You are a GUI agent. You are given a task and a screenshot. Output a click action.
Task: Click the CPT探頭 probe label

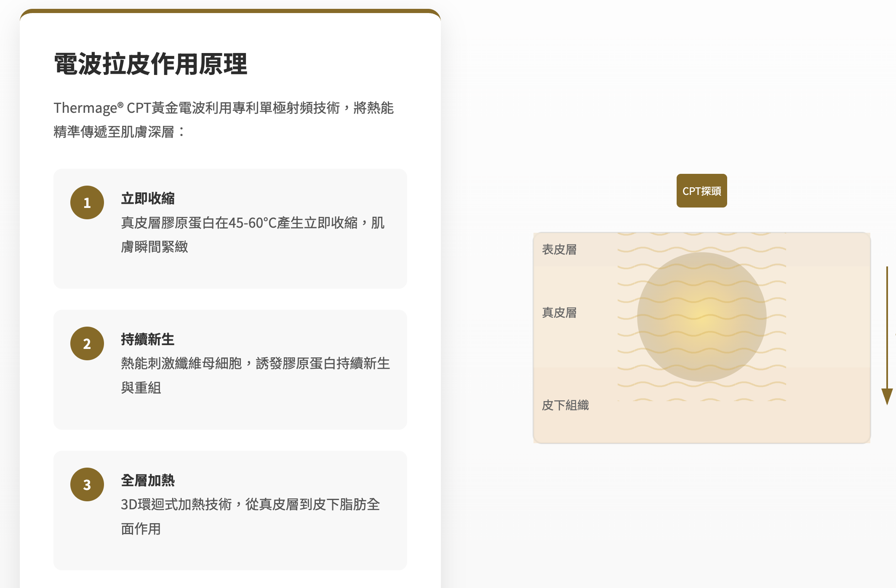pyautogui.click(x=701, y=191)
